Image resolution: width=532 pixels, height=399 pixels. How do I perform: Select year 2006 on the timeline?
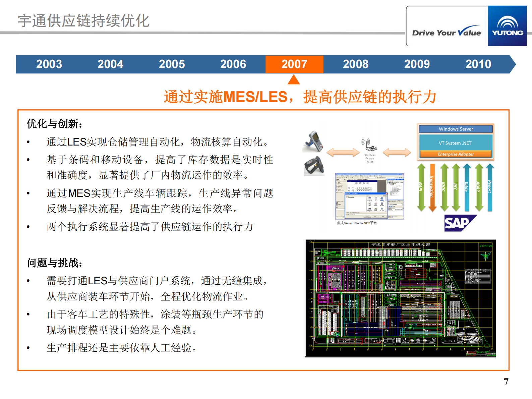click(233, 64)
